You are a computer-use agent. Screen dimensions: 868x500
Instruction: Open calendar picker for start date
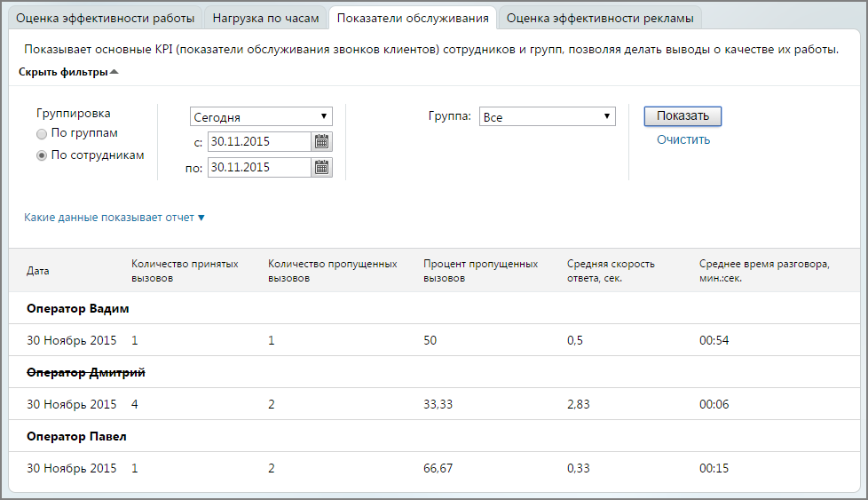(x=321, y=142)
